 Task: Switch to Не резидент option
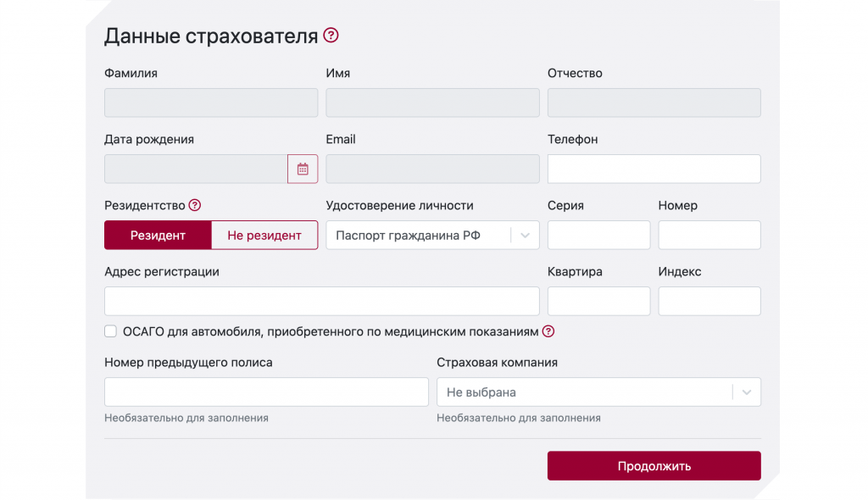(264, 236)
